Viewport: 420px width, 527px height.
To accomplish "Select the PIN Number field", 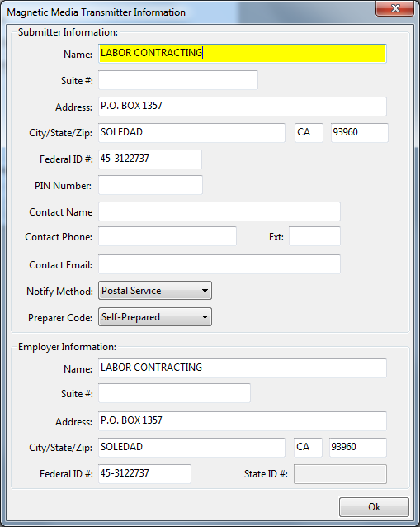I will pyautogui.click(x=150, y=185).
